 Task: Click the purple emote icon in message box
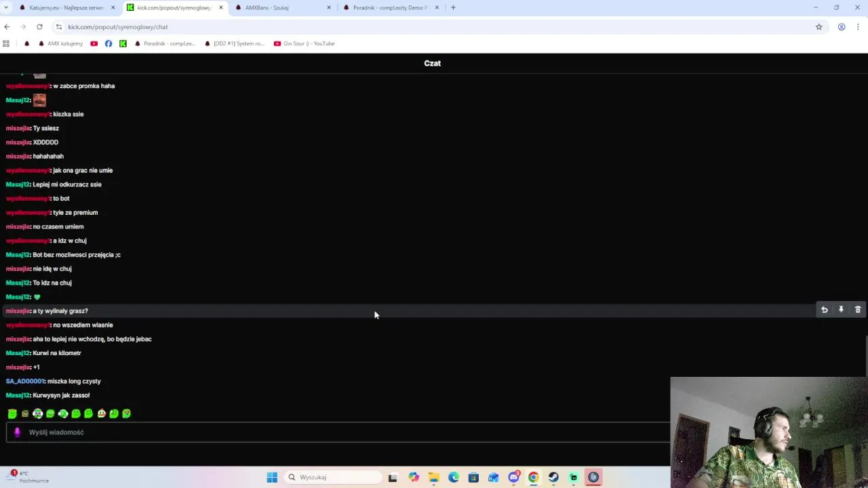pyautogui.click(x=17, y=432)
